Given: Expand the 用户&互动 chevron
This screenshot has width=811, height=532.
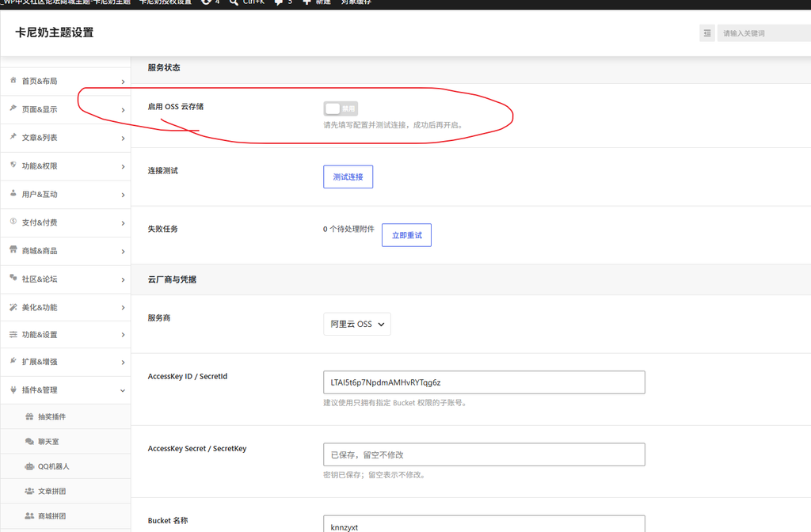Looking at the screenshot, I should [123, 195].
